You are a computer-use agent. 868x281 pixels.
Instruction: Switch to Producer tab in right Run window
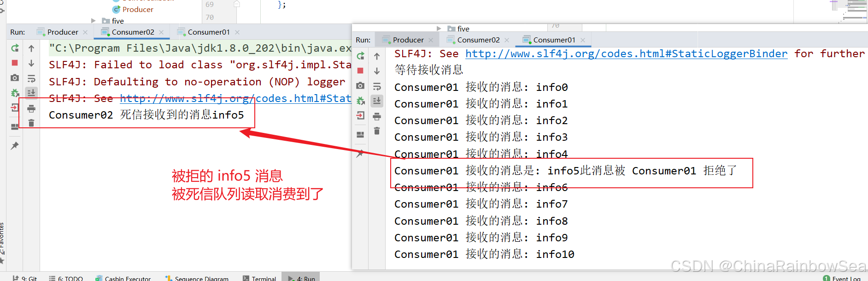point(408,40)
